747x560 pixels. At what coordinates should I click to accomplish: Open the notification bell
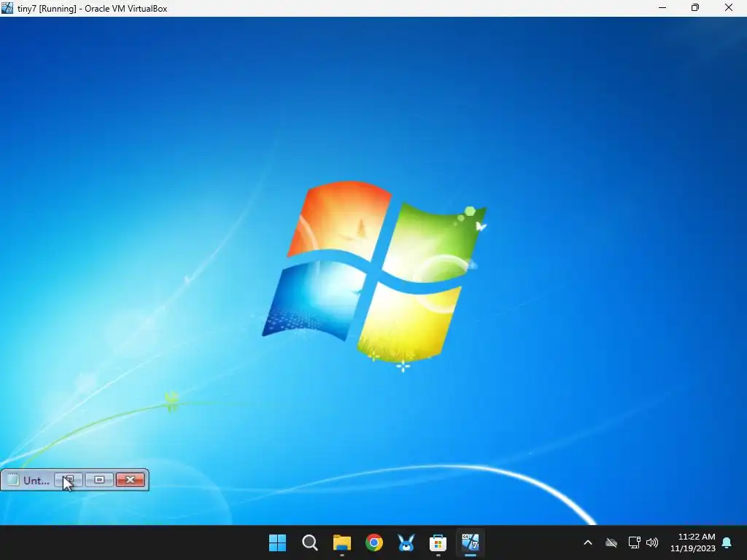point(727,542)
